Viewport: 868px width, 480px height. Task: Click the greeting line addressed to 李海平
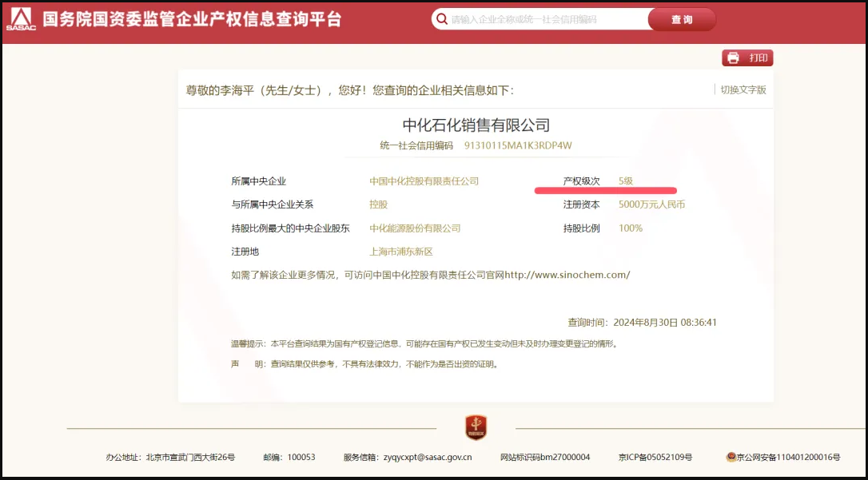(350, 90)
